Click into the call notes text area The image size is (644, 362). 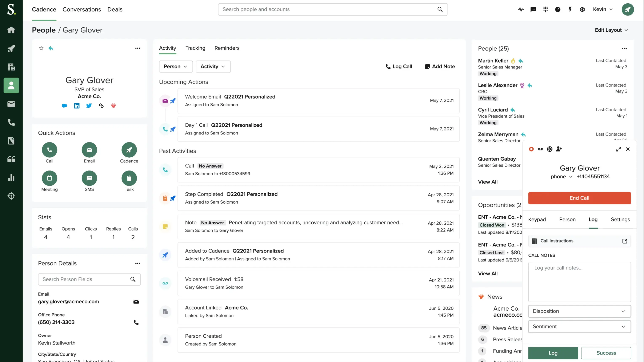(x=579, y=282)
